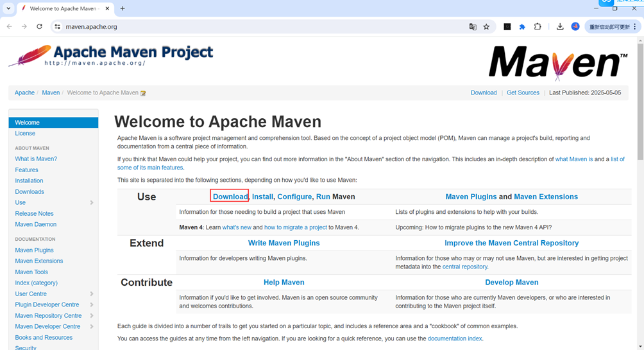Open Maven Daemon in the sidebar
Image resolution: width=644 pixels, height=350 pixels.
36,224
